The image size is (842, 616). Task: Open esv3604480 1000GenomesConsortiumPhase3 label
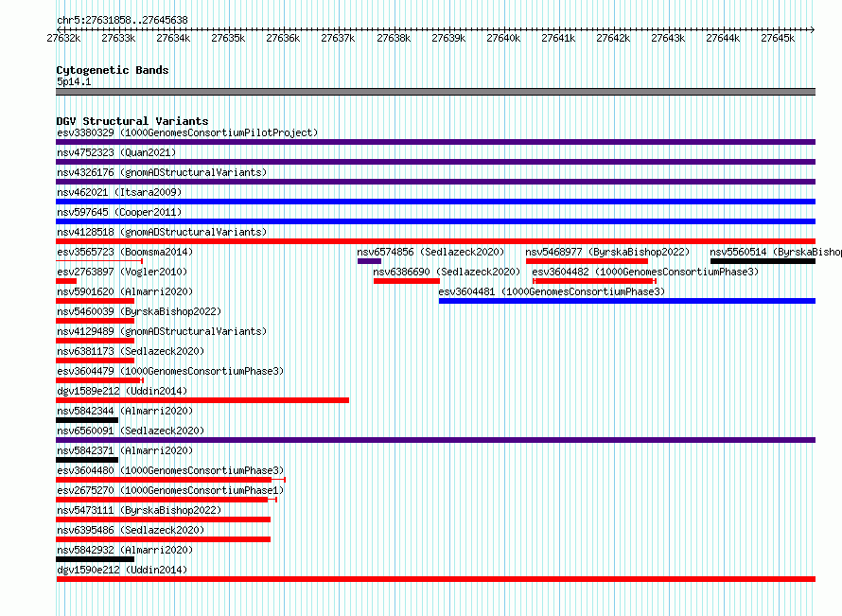pos(170,470)
